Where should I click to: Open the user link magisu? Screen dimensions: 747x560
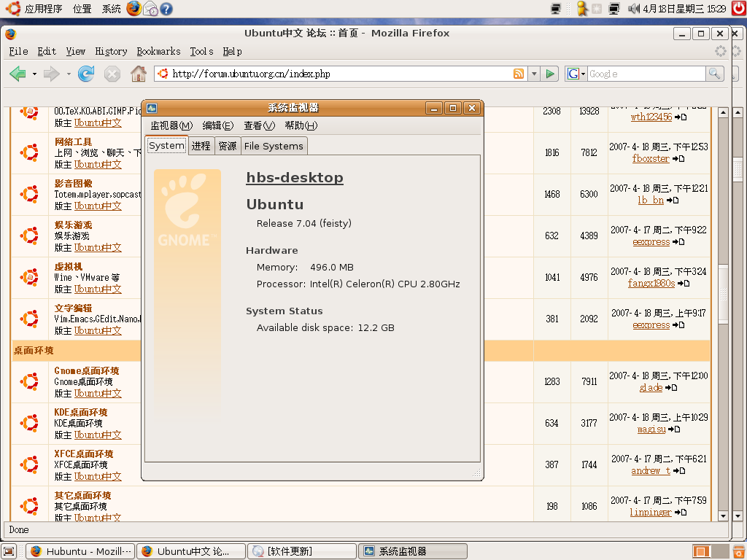pyautogui.click(x=651, y=429)
